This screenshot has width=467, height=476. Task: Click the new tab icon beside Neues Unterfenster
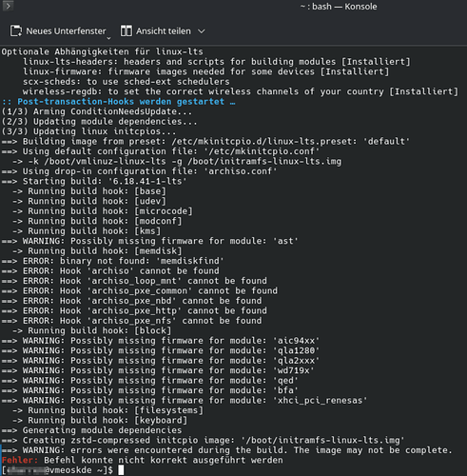click(16, 31)
